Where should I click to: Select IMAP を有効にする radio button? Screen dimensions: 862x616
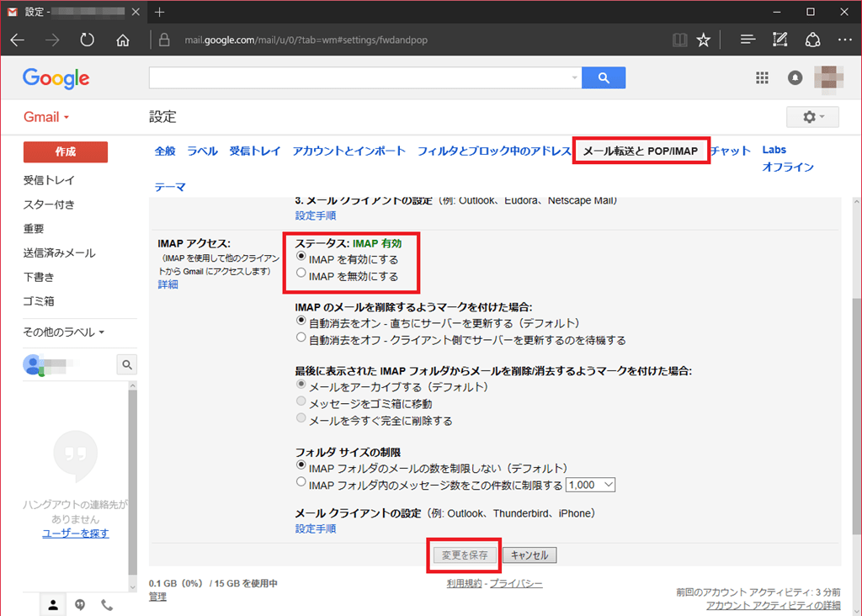(301, 256)
